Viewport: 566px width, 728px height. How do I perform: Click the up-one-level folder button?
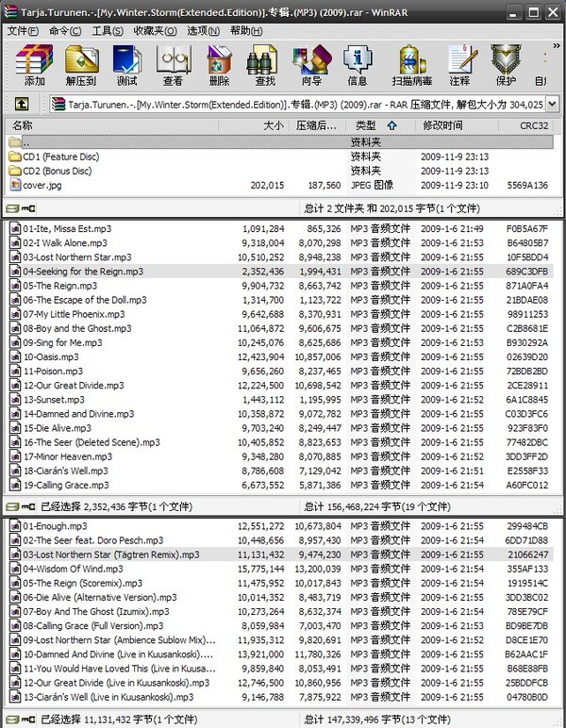click(x=22, y=104)
